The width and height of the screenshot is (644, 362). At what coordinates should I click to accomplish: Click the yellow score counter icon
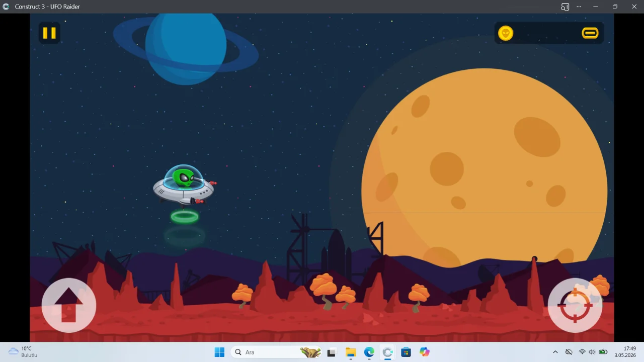[590, 33]
